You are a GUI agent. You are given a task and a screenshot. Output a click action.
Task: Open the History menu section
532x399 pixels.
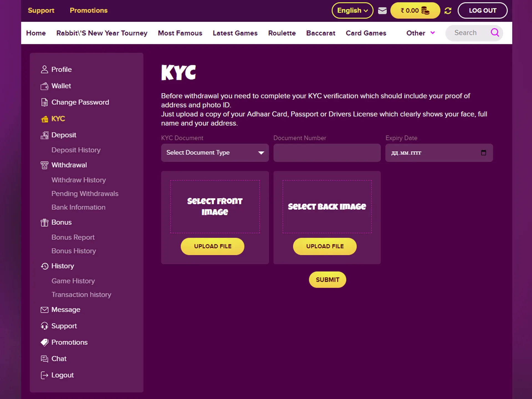pyautogui.click(x=63, y=266)
